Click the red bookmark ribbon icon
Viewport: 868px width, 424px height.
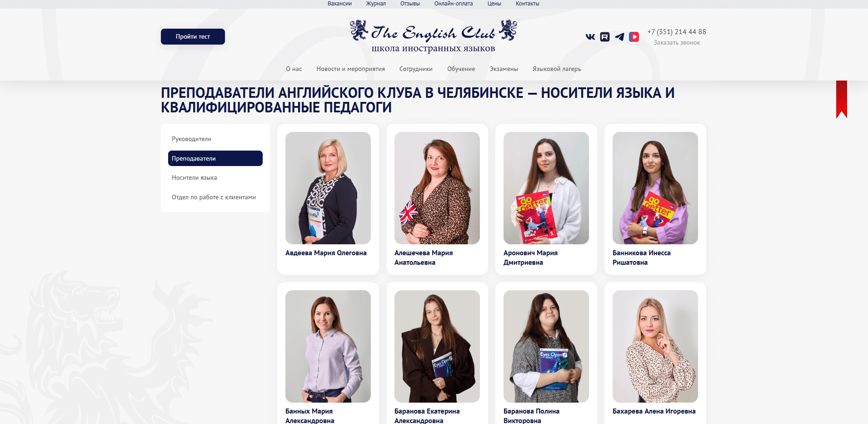point(842,99)
